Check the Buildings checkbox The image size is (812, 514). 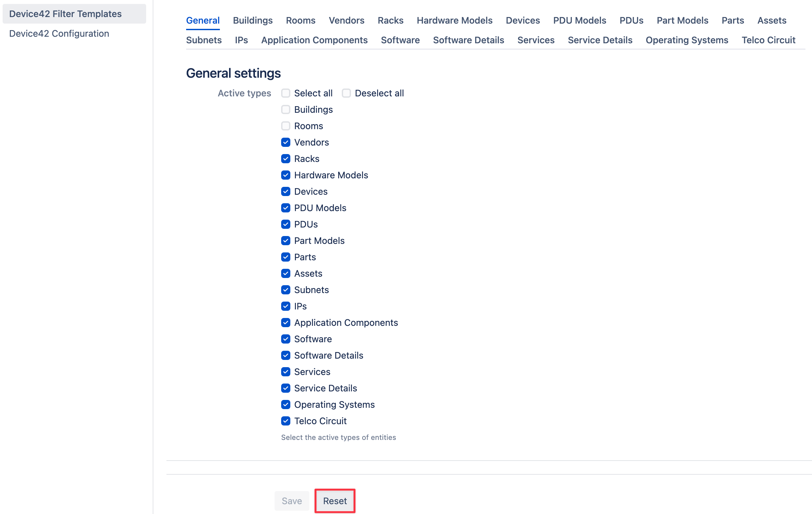tap(286, 109)
